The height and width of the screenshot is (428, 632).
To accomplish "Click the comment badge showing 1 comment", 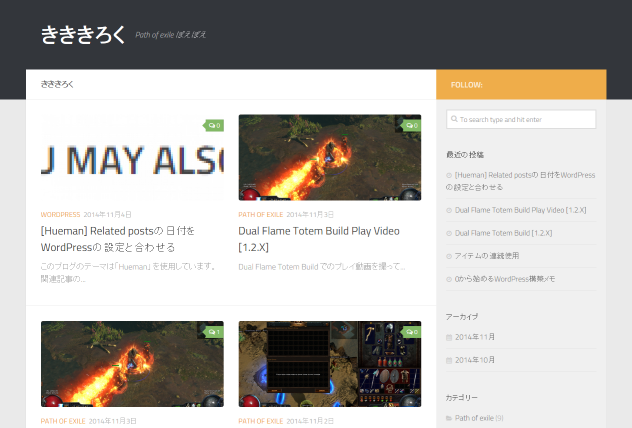I will (x=214, y=332).
